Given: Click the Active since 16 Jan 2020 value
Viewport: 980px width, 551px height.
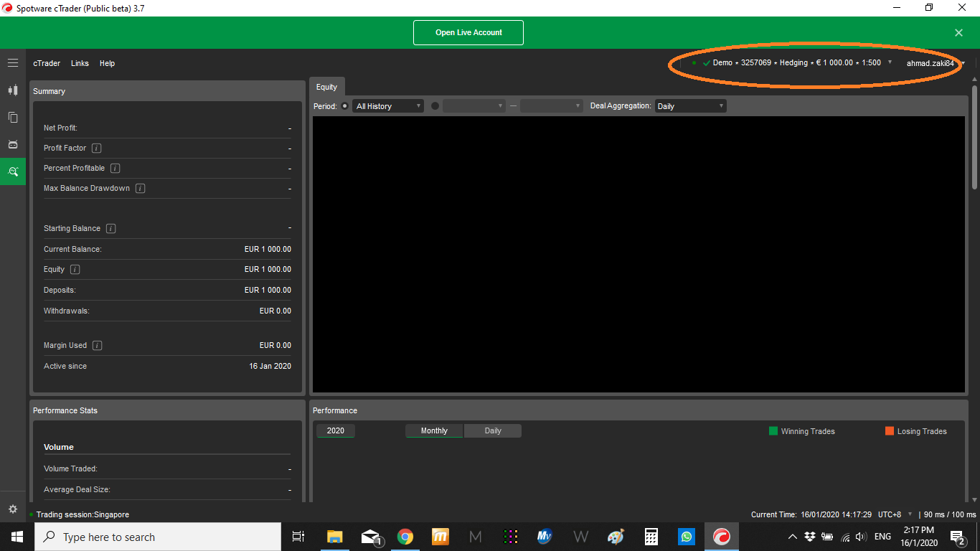Looking at the screenshot, I should pos(270,366).
